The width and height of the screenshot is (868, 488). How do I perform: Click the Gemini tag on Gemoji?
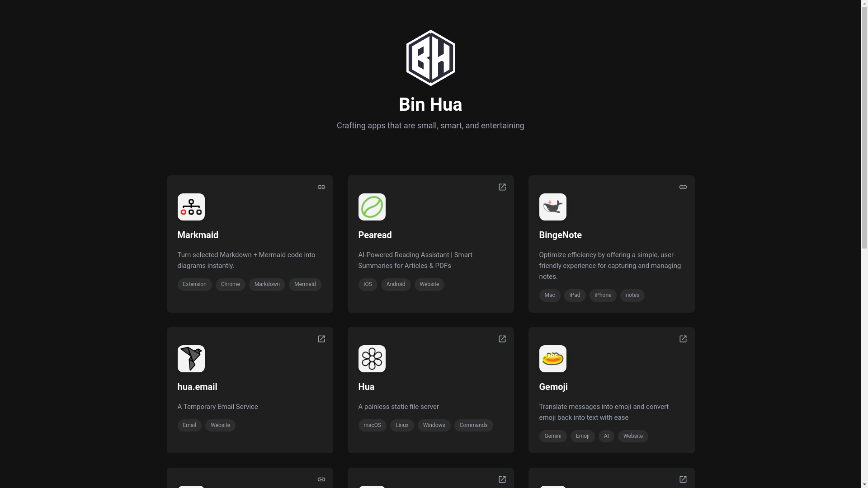tap(552, 436)
